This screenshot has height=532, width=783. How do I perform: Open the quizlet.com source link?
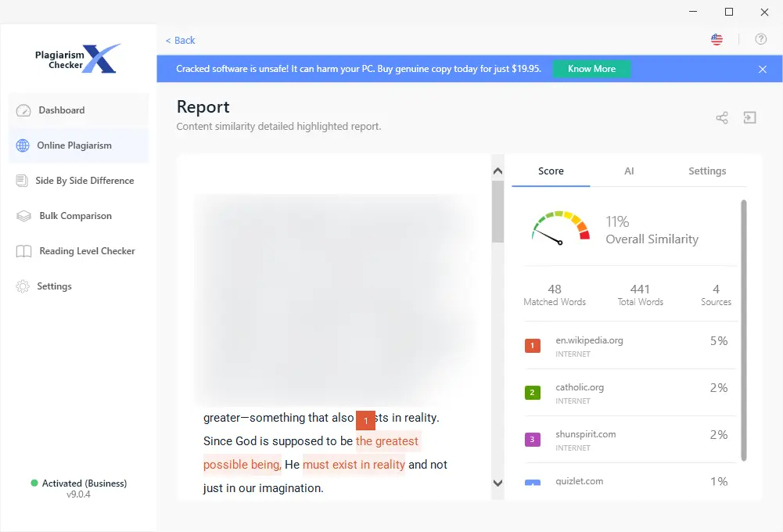(x=580, y=481)
